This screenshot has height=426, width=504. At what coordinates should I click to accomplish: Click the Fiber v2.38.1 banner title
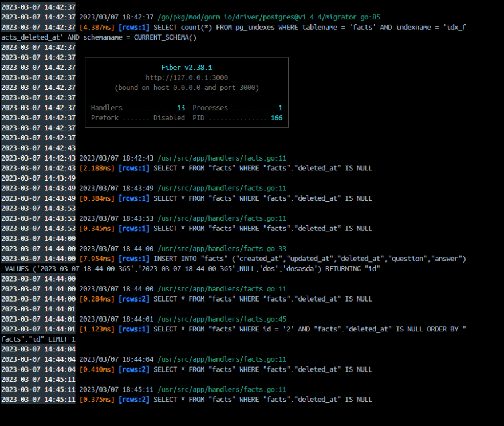[187, 68]
